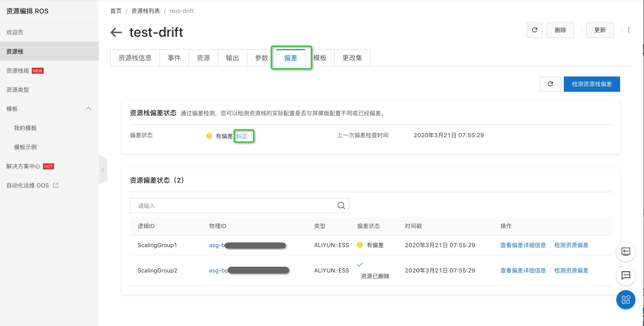Click the 逻辑ID column header

pyautogui.click(x=146, y=226)
